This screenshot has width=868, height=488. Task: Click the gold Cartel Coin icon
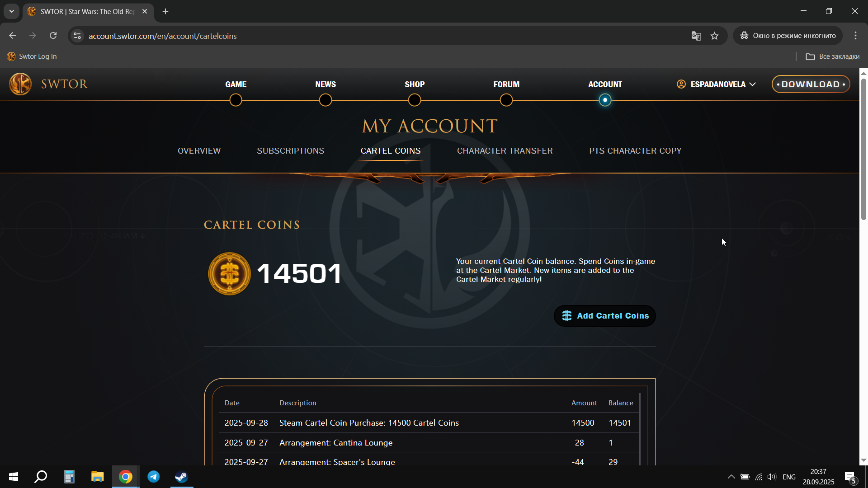229,274
